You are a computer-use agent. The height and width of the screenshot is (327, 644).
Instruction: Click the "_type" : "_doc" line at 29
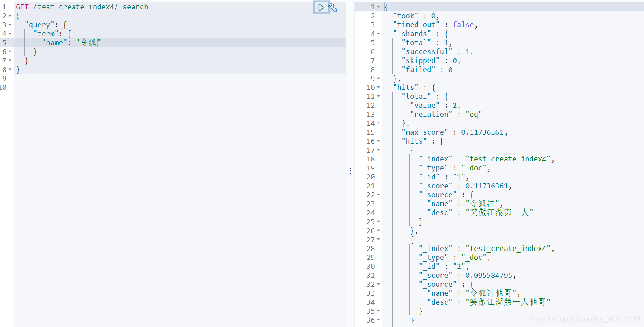coord(455,258)
